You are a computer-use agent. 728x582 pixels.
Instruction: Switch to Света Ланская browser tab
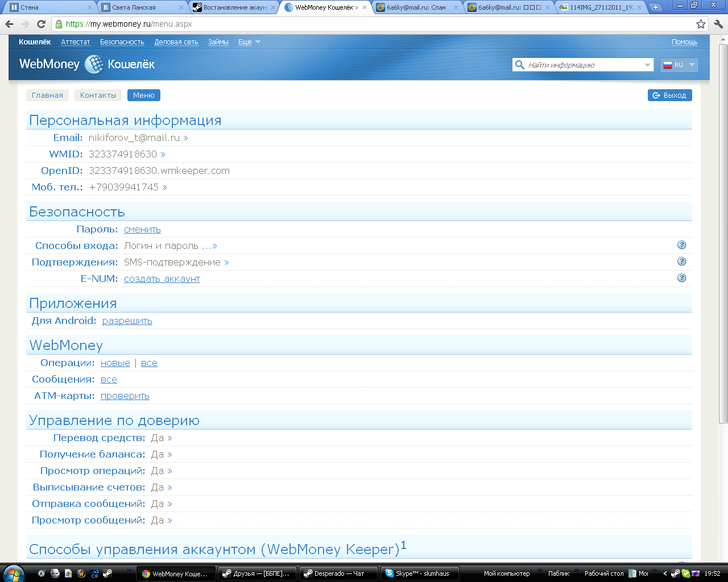[141, 7]
